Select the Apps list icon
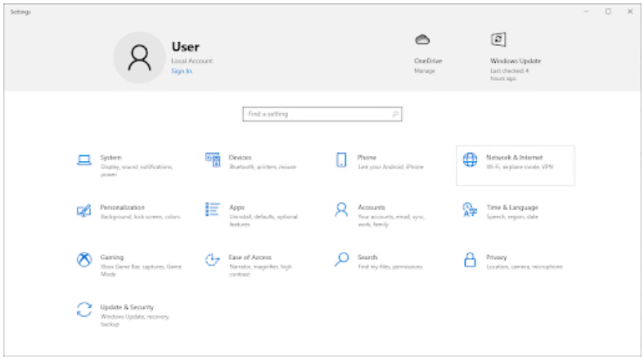 pyautogui.click(x=213, y=210)
